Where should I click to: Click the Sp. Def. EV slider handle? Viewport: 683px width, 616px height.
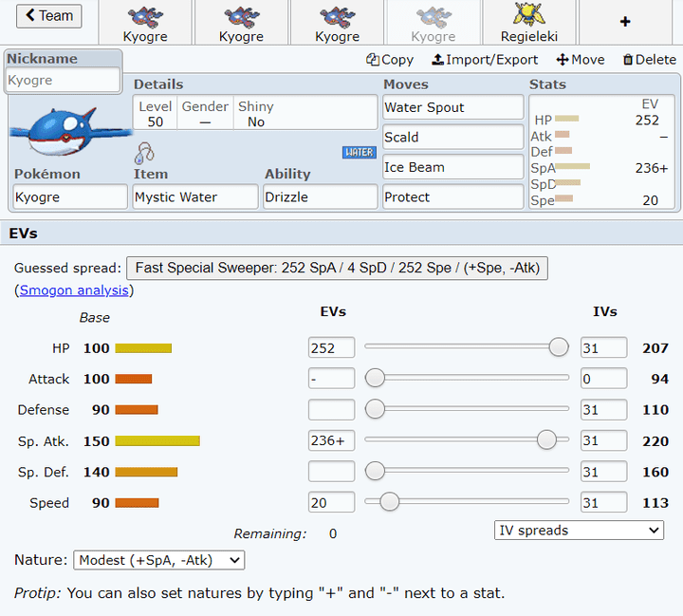[375, 471]
